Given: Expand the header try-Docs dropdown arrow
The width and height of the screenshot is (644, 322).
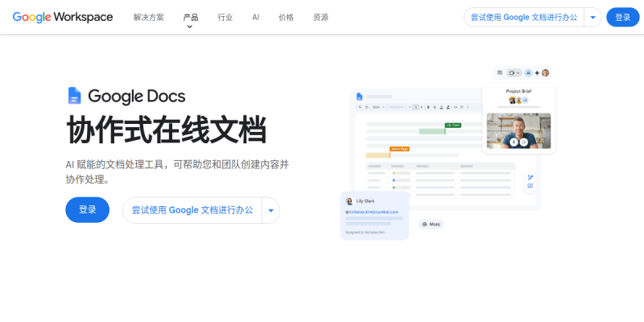Looking at the screenshot, I should coord(593,17).
